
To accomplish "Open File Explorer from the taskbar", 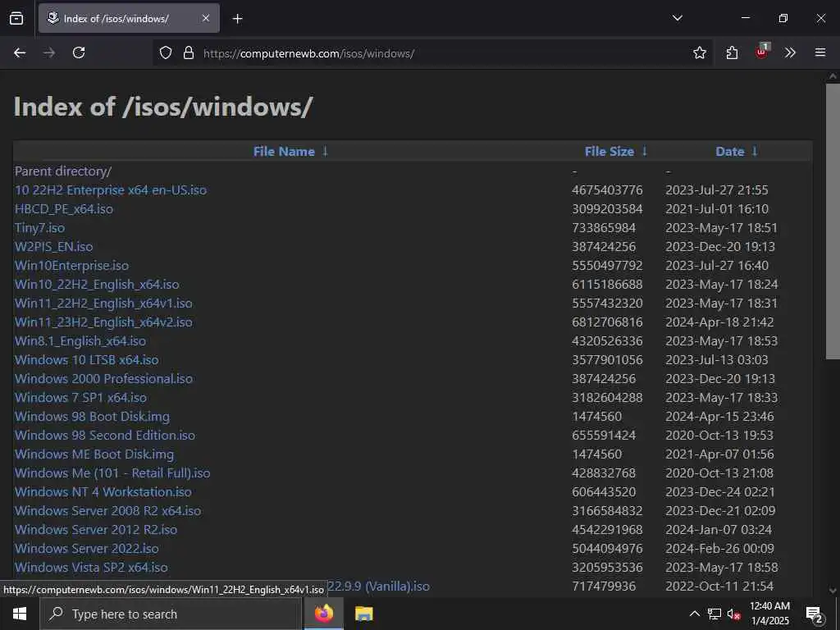I will click(x=363, y=614).
